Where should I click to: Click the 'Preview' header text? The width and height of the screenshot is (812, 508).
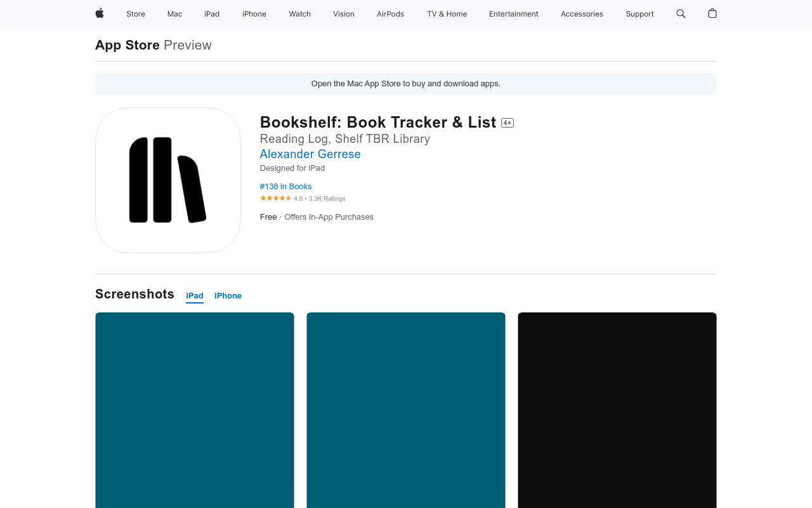(188, 45)
